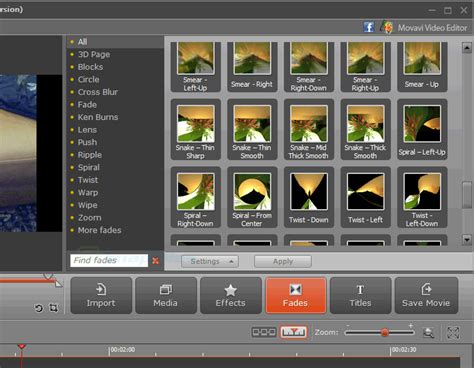
Task: Click the scroll up arrow of fades list
Action: pyautogui.click(x=467, y=48)
